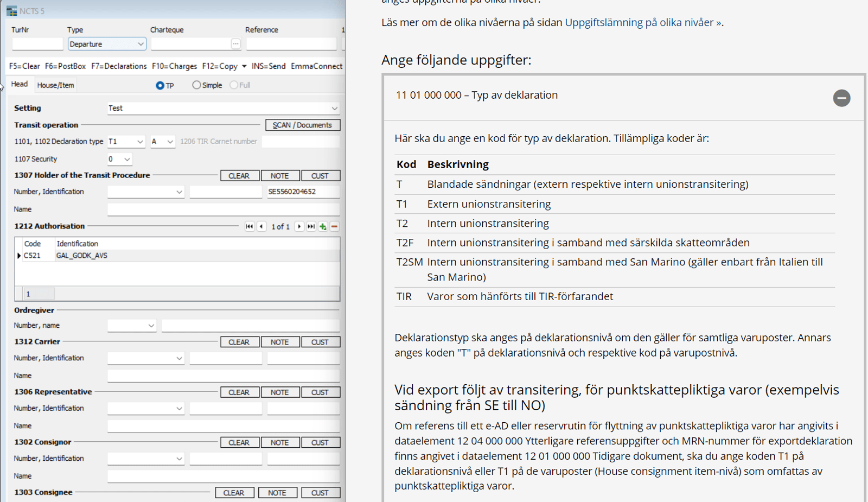Collapse the Typ av deklaration section
868x502 pixels.
point(841,98)
